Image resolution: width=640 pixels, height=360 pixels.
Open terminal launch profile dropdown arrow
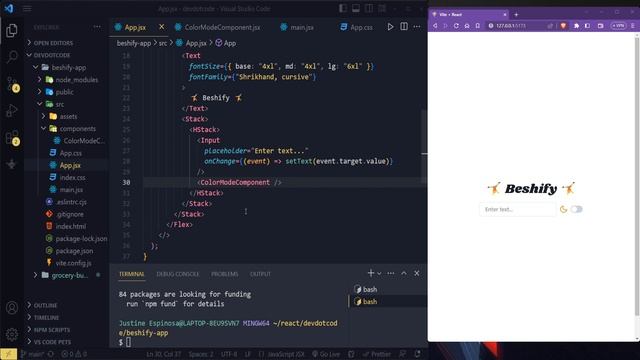(379, 273)
